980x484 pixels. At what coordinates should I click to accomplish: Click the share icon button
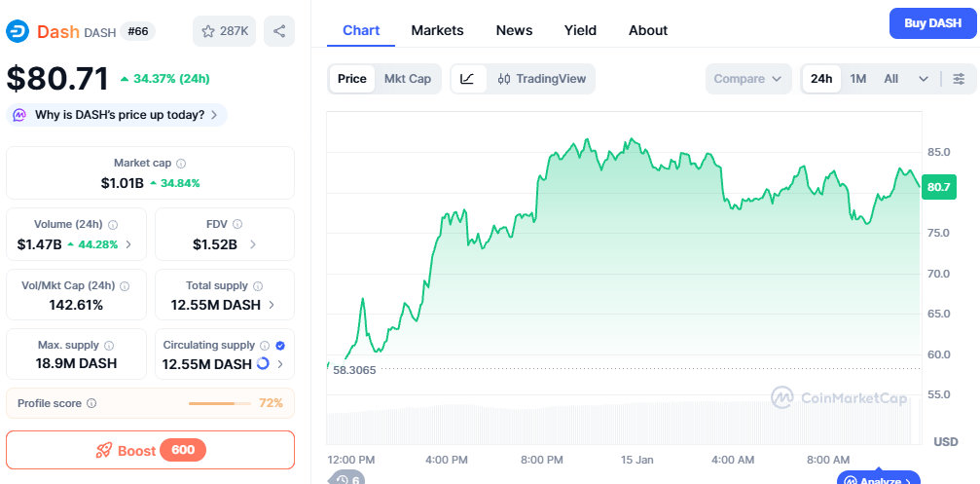279,31
